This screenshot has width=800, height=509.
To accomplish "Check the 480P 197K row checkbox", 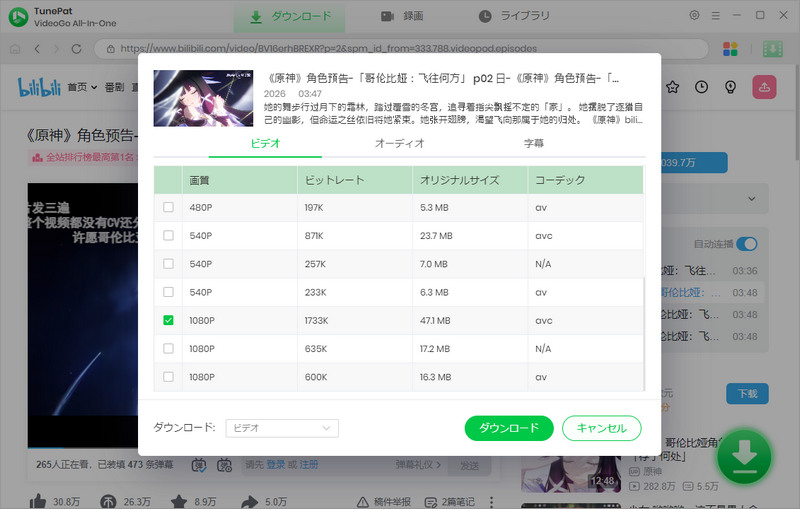I will click(x=168, y=207).
